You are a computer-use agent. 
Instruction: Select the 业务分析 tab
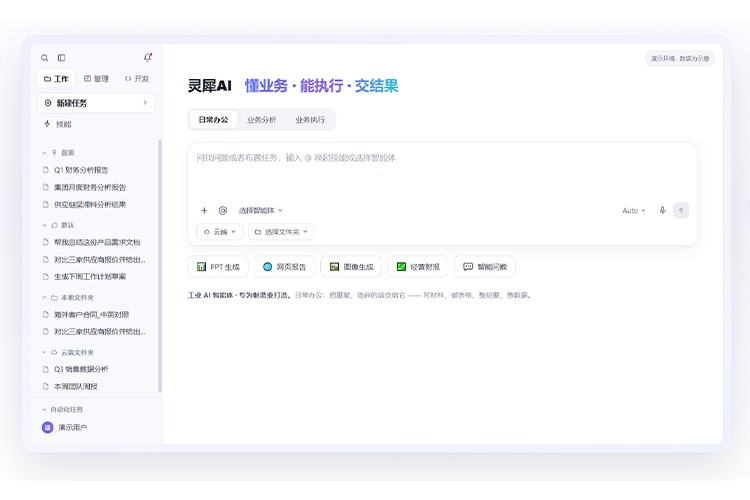(261, 120)
